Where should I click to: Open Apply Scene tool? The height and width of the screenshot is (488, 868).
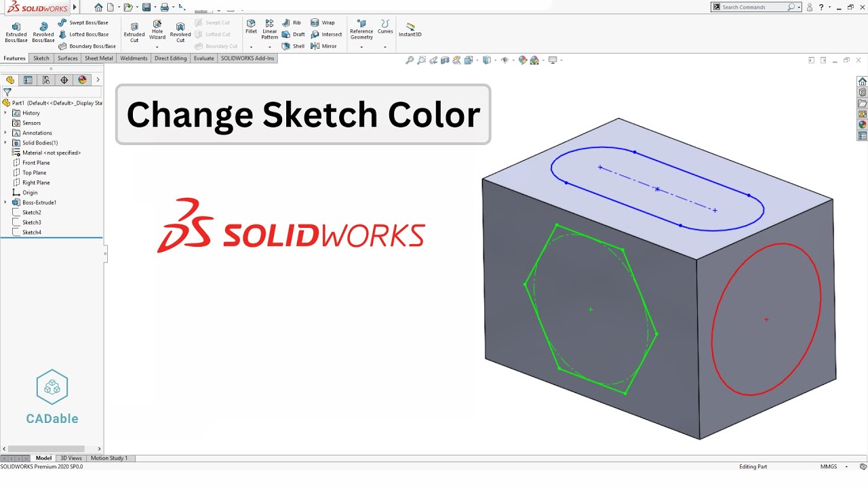[534, 60]
